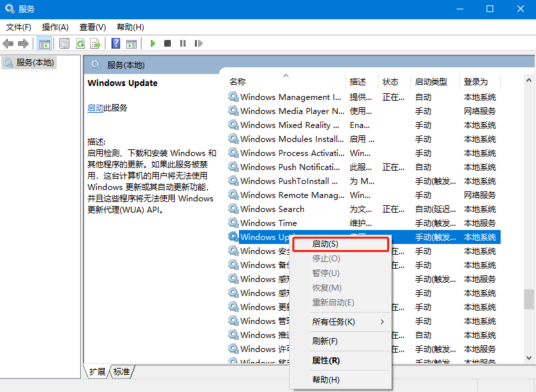
Task: Click the scrollbar up arrow
Action: (529, 80)
